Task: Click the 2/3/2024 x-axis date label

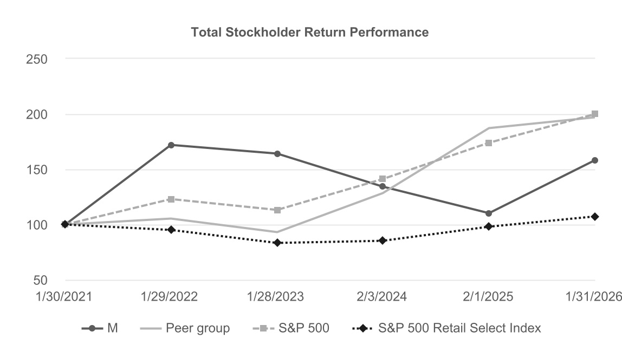Action: pos(383,297)
